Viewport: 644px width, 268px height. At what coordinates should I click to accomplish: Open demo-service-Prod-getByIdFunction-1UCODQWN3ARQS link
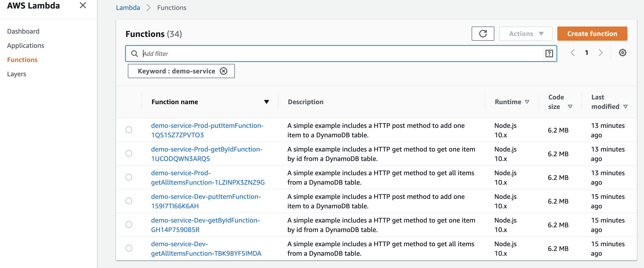tap(207, 154)
